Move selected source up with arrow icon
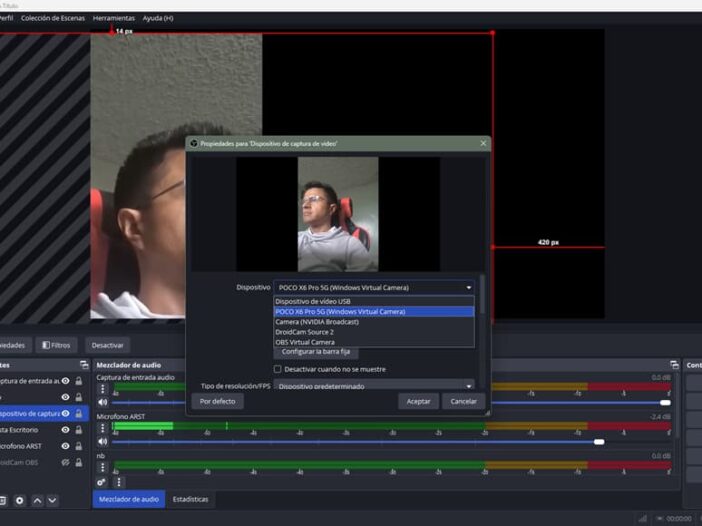The height and width of the screenshot is (526, 702). [37, 500]
